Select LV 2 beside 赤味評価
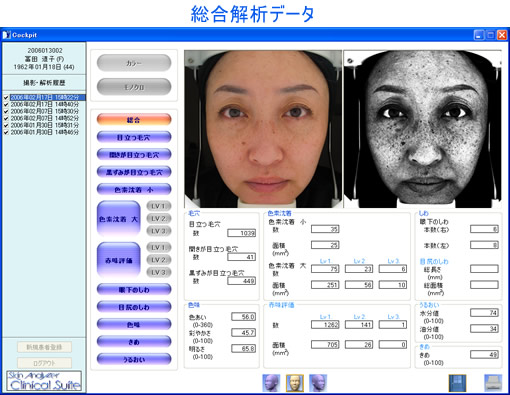Viewport: 510px width, 395px height. pyautogui.click(x=159, y=260)
